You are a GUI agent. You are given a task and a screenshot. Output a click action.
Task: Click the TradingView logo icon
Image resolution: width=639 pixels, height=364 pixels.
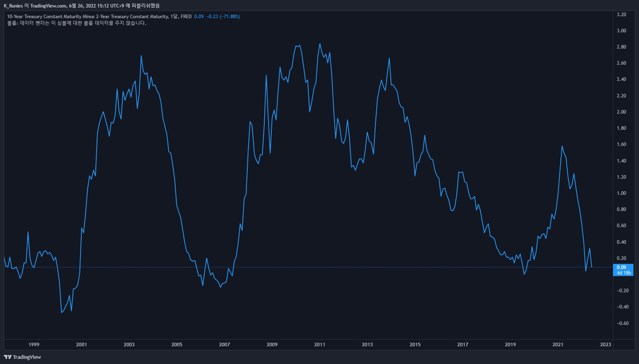(8, 357)
